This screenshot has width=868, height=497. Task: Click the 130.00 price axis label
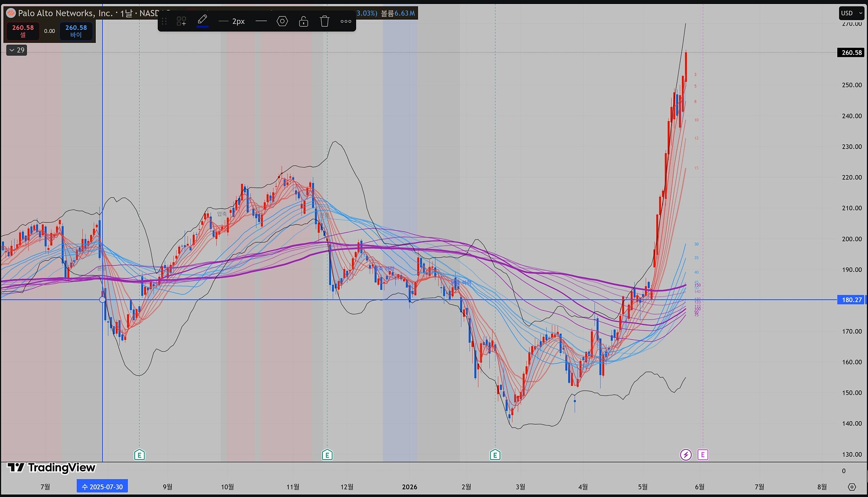(x=852, y=455)
